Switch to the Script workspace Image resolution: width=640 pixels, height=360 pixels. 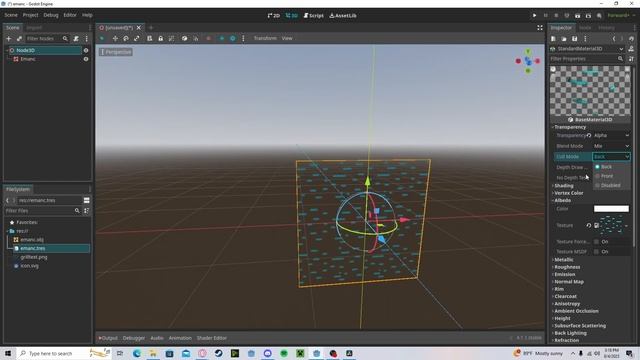[313, 16]
